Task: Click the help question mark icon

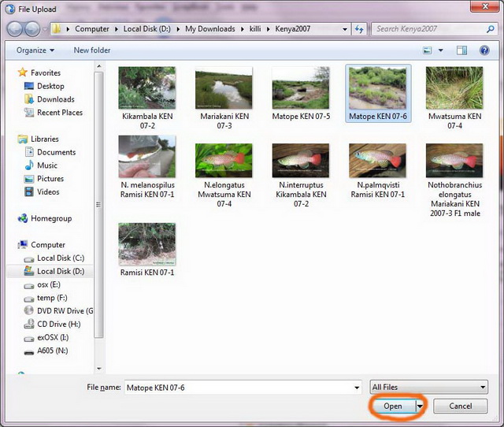Action: tap(484, 50)
